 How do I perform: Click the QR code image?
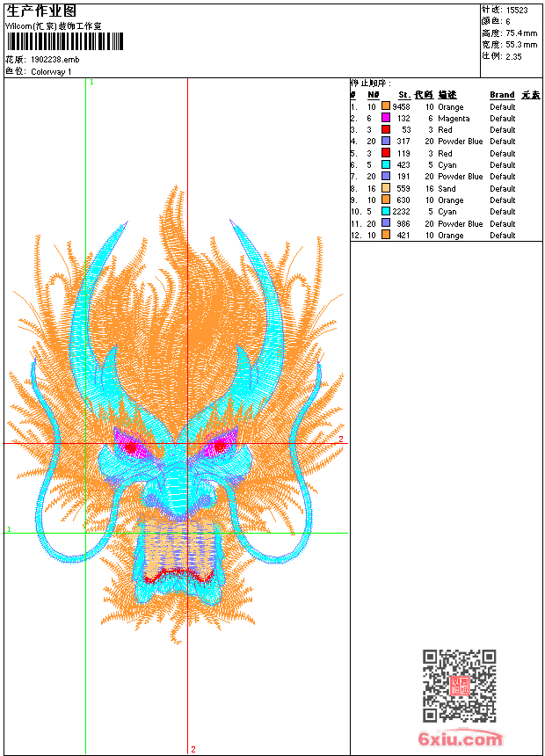(459, 686)
